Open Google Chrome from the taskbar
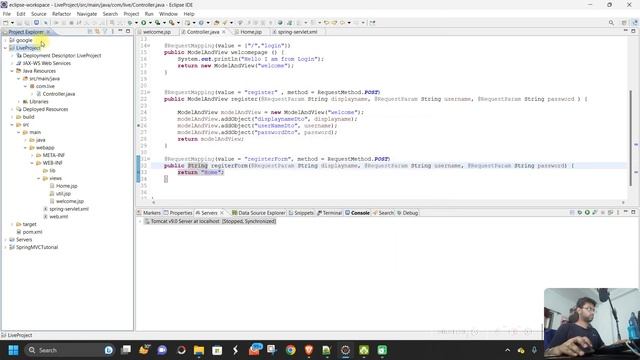This screenshot has width=640, height=360. pyautogui.click(x=291, y=350)
